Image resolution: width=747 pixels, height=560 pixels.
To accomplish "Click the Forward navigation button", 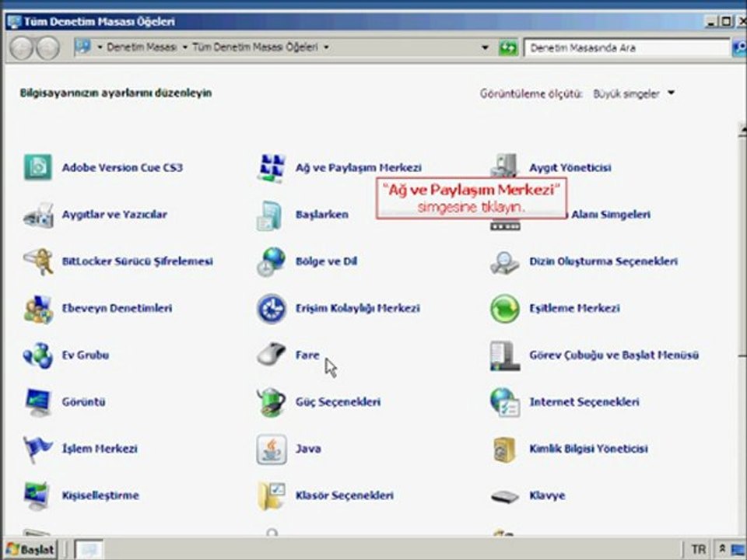I will 48,47.
